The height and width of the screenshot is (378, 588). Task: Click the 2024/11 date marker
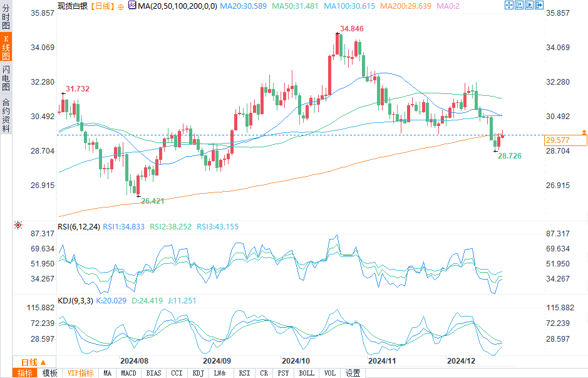coord(382,360)
